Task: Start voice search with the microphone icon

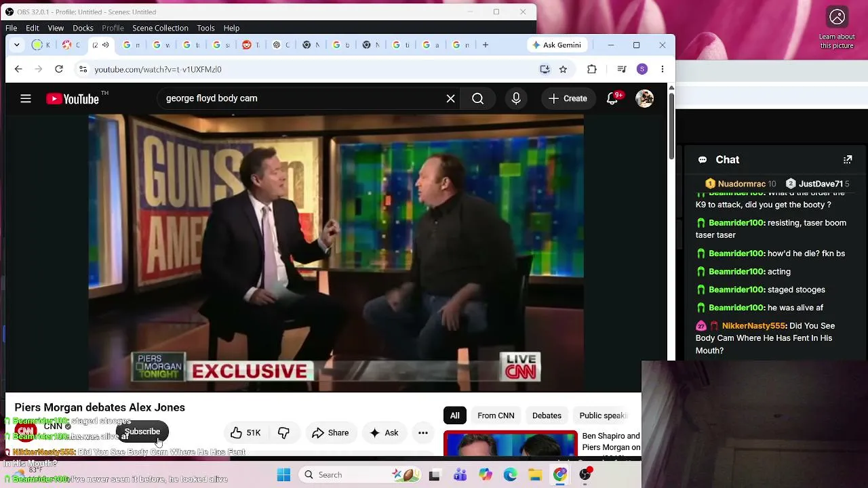Action: click(516, 98)
